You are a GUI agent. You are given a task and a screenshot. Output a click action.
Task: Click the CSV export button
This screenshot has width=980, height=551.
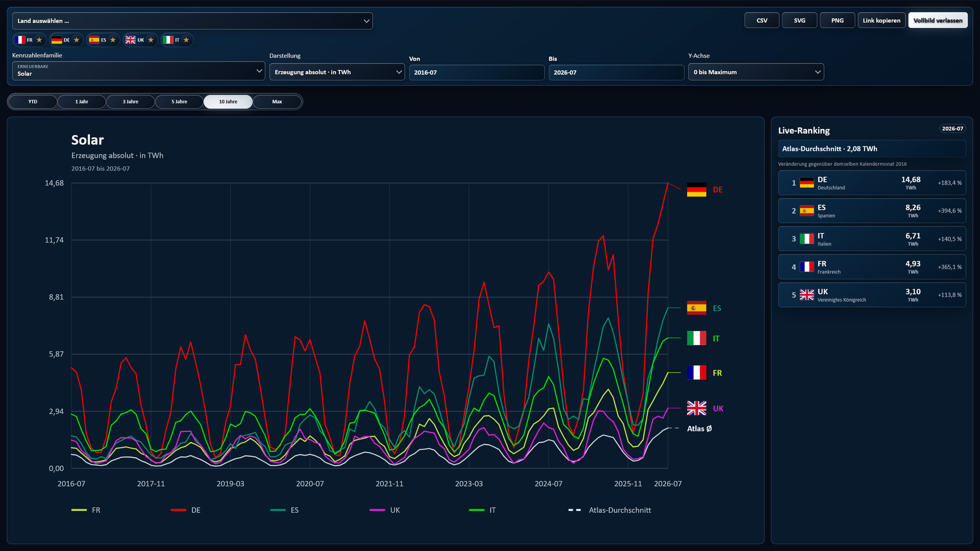[x=762, y=20]
